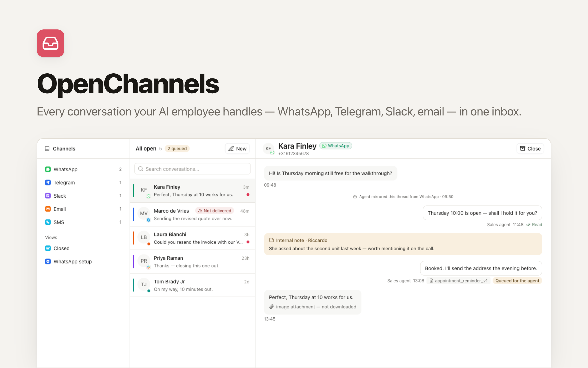Click the orange Email channel icon
Screen dimensions: 588x368
[x=48, y=209]
